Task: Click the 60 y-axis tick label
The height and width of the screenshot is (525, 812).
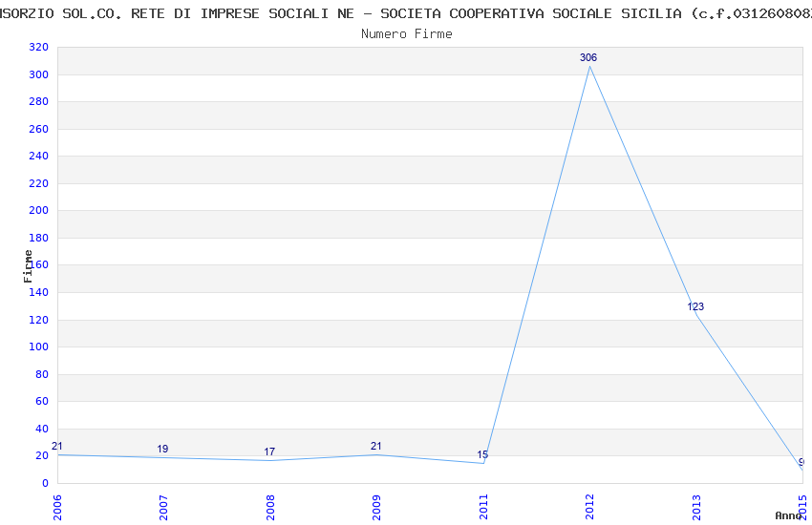Action: [x=41, y=401]
